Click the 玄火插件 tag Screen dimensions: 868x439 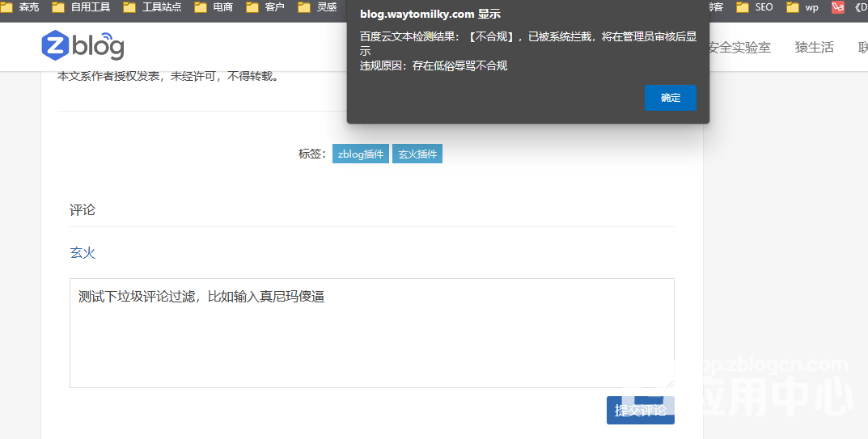click(x=417, y=154)
